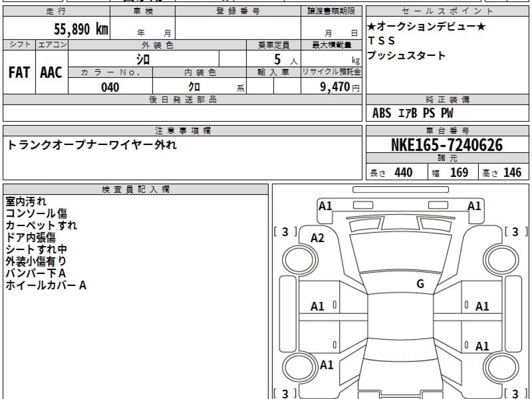Click the 諸元 header
The image size is (532, 399).
point(448,158)
